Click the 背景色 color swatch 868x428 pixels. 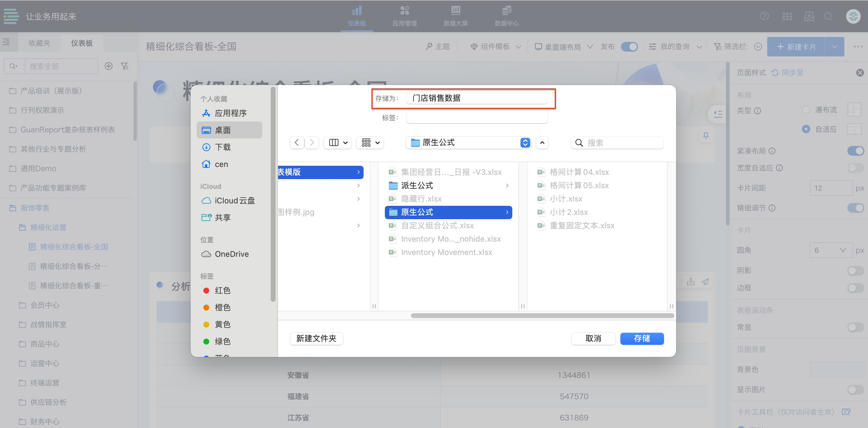point(837,370)
